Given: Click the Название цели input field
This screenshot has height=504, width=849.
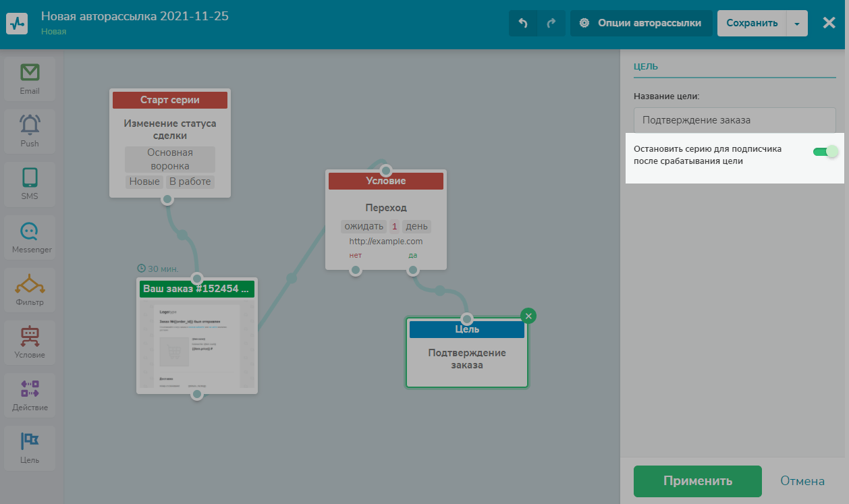Looking at the screenshot, I should (x=734, y=120).
